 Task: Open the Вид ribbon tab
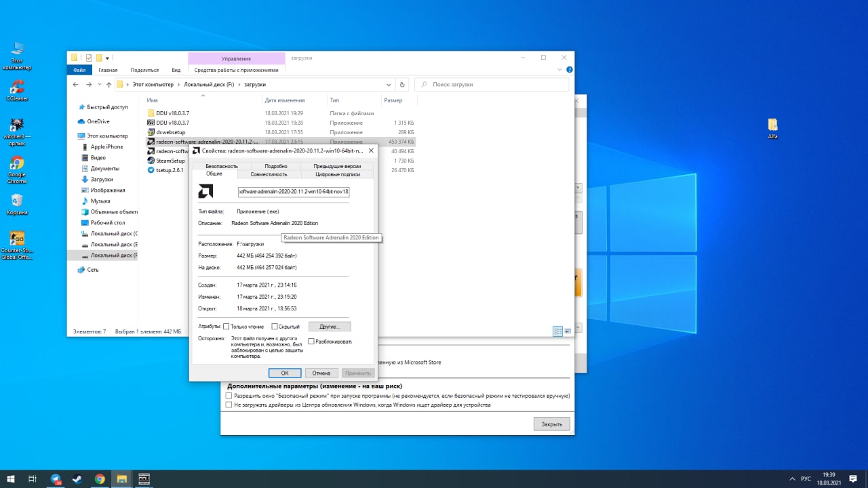176,70
